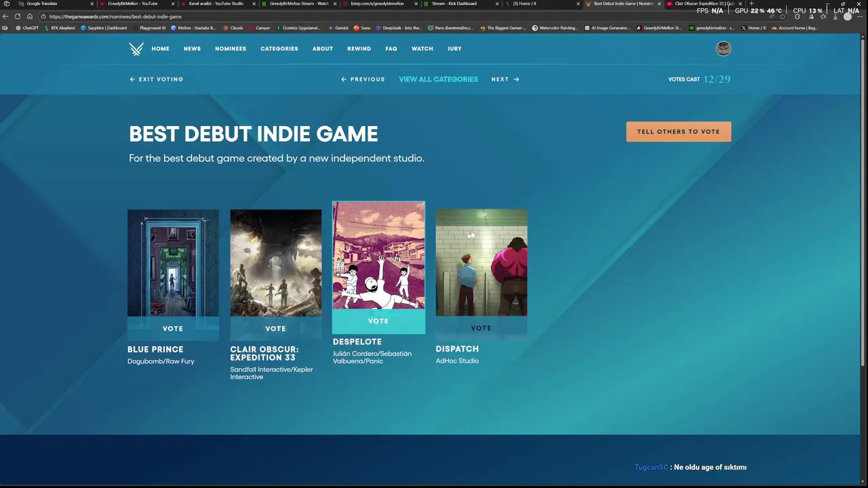The height and width of the screenshot is (488, 868).
Task: Vote for Despelote
Action: click(378, 321)
